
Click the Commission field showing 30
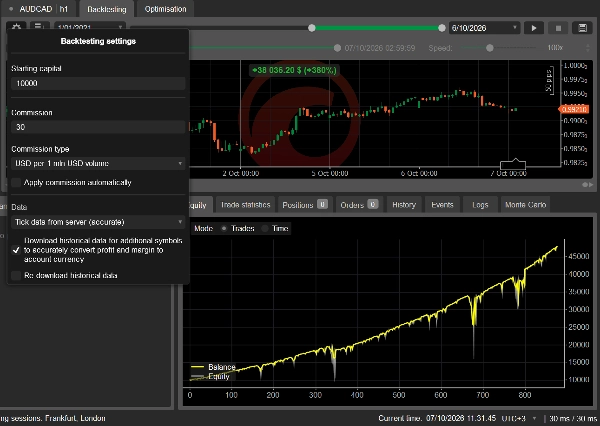[x=98, y=127]
